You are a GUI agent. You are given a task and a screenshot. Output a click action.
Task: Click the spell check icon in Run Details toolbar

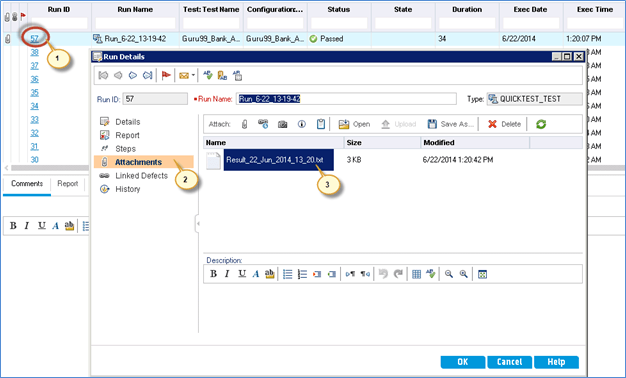coord(208,75)
